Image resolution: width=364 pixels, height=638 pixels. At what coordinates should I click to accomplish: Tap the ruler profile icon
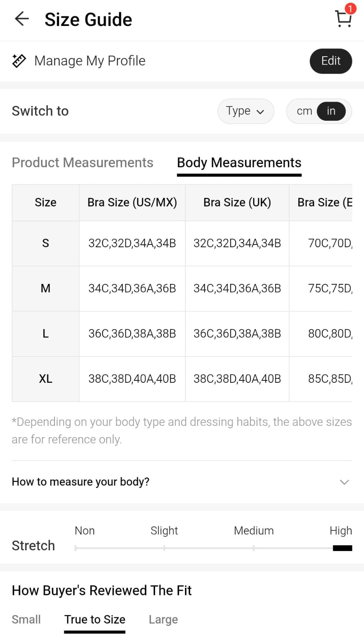[19, 61]
